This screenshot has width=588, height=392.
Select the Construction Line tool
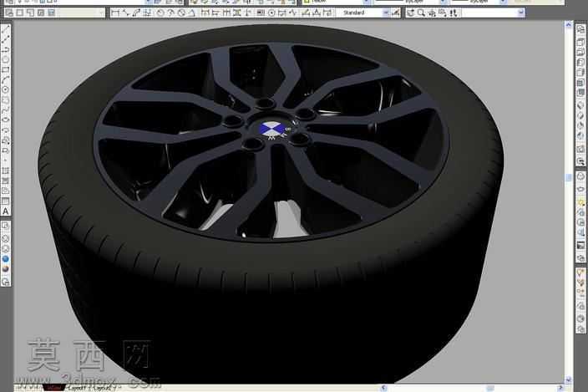[5, 39]
